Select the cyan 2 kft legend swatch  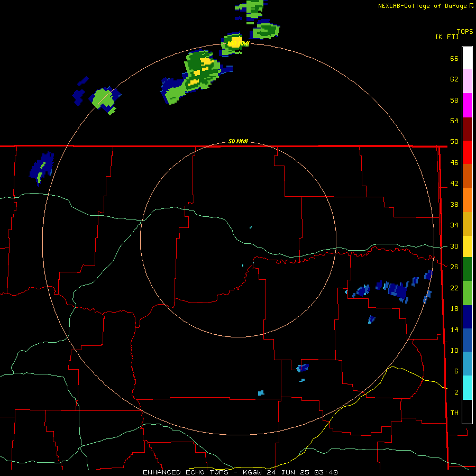click(x=467, y=388)
